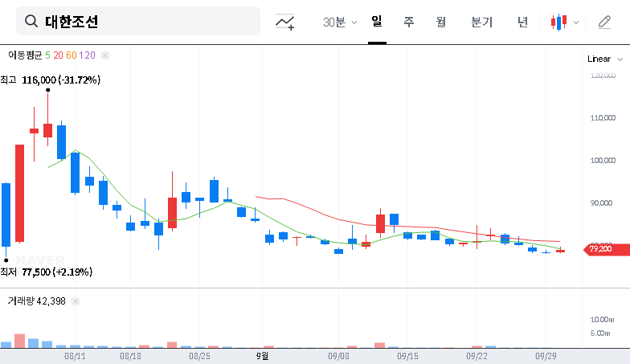The image size is (630, 364).
Task: Switch to the 년 yearly tab
Action: [x=522, y=22]
